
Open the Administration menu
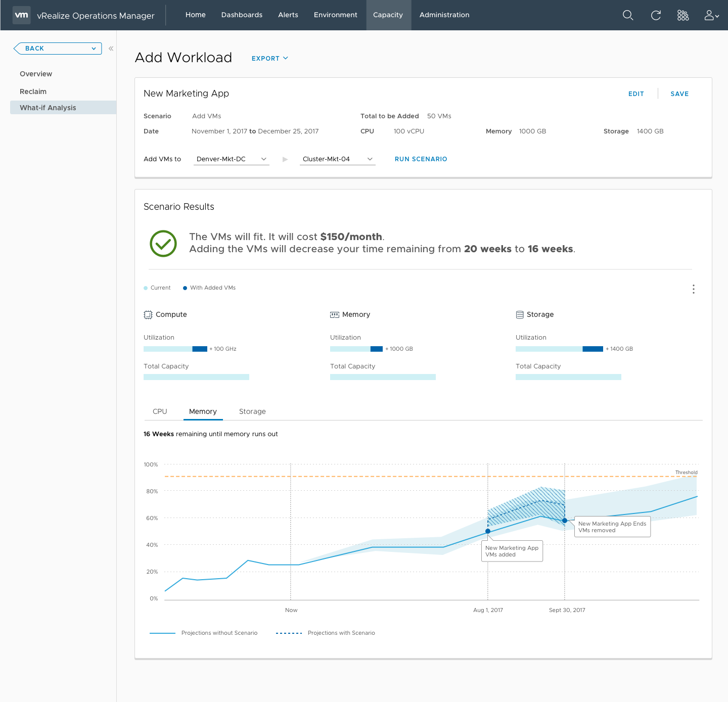click(x=444, y=15)
